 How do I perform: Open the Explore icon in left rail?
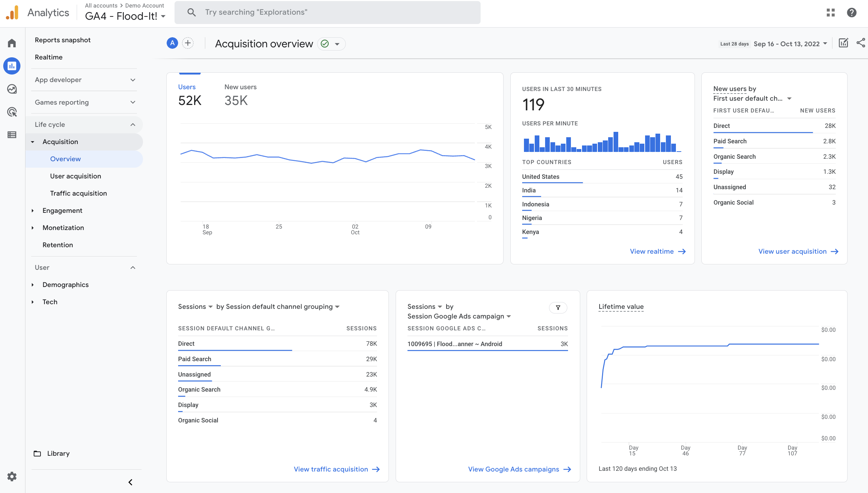(x=12, y=89)
